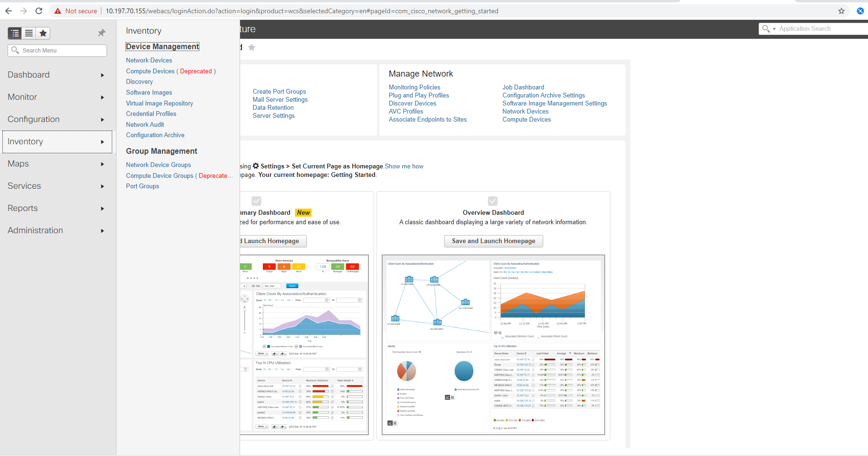Open Software Image Management Settings link

pos(555,103)
